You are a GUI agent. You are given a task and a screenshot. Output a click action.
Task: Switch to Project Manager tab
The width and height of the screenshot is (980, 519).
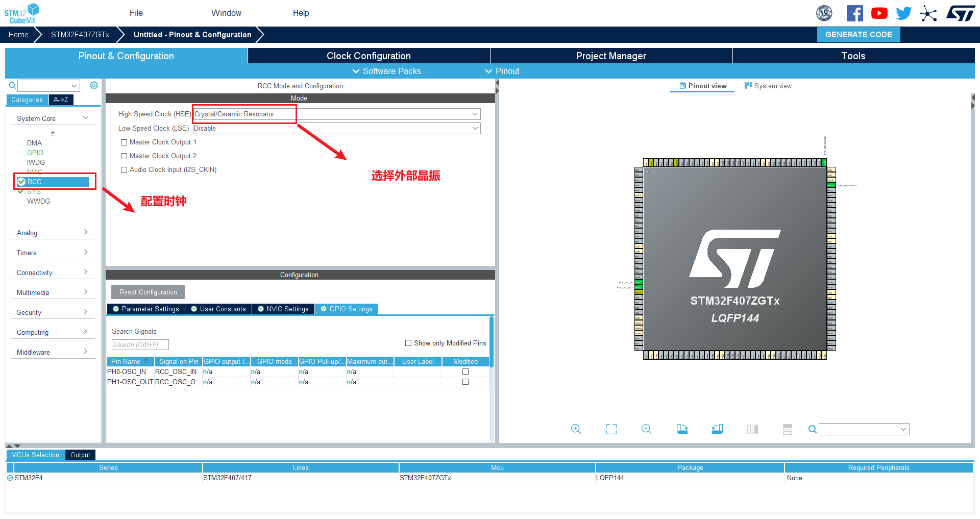click(x=611, y=56)
